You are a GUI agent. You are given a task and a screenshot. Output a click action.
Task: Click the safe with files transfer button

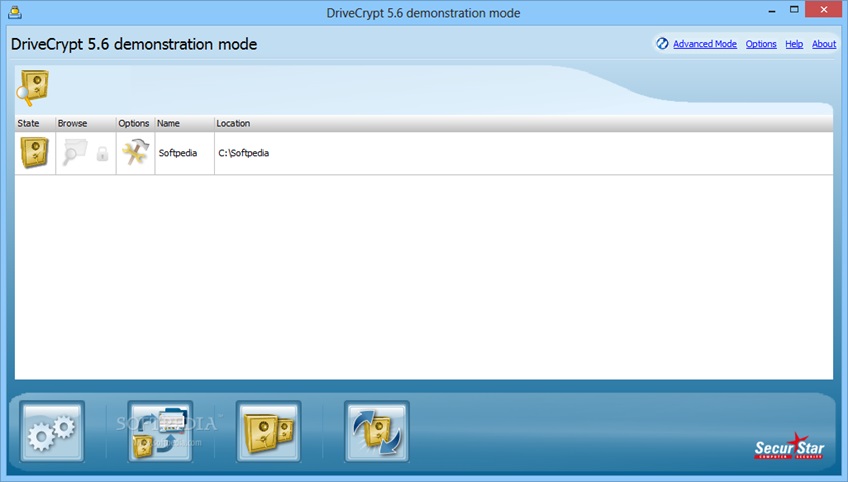tap(160, 431)
